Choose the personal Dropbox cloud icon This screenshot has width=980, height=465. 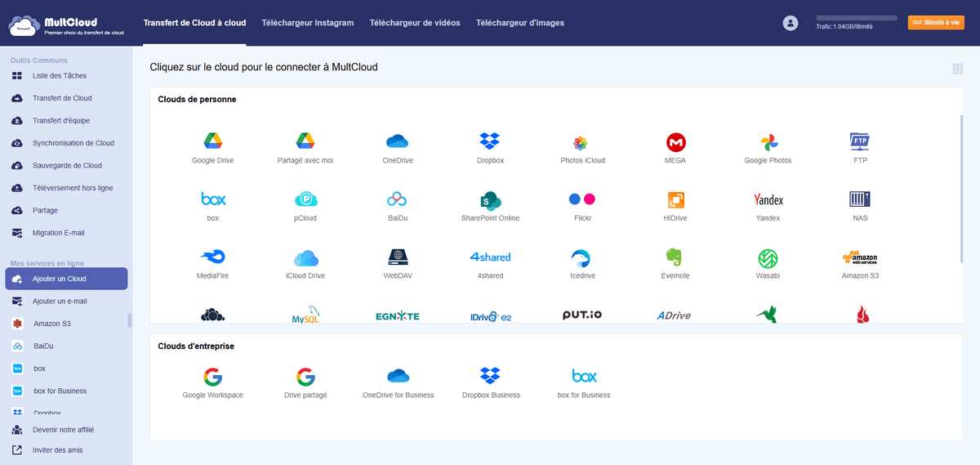coord(490,141)
